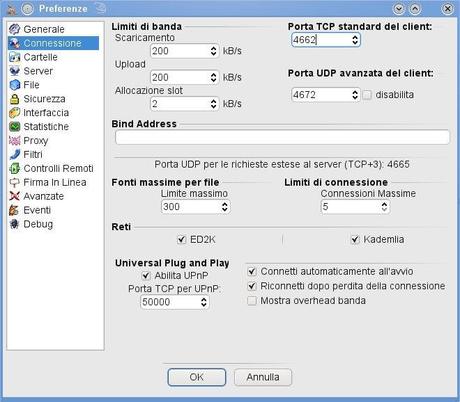Focus the Bind Address text field
The width and height of the screenshot is (460, 402).
282,137
